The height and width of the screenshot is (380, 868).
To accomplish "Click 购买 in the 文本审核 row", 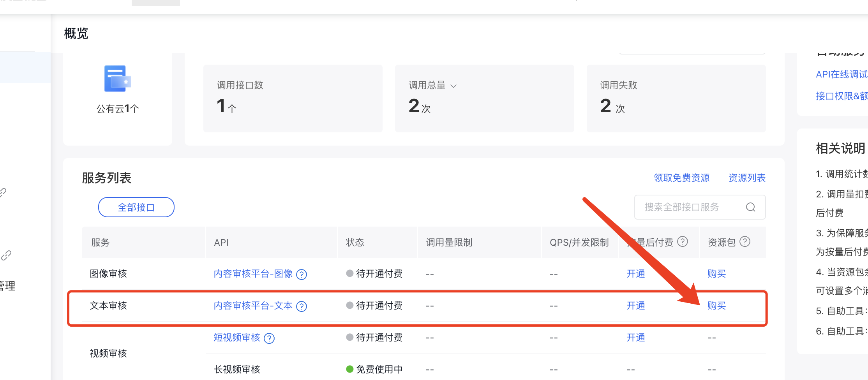I will 717,306.
